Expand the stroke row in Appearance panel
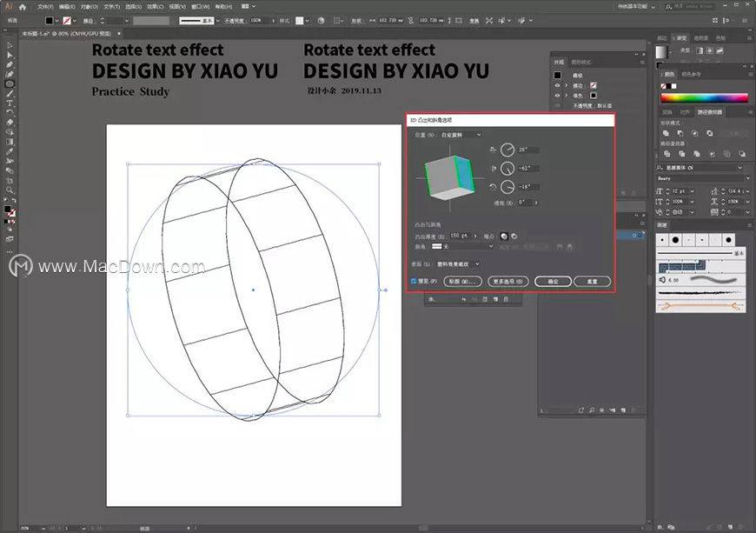Viewport: 756px width, 533px height. click(x=567, y=85)
